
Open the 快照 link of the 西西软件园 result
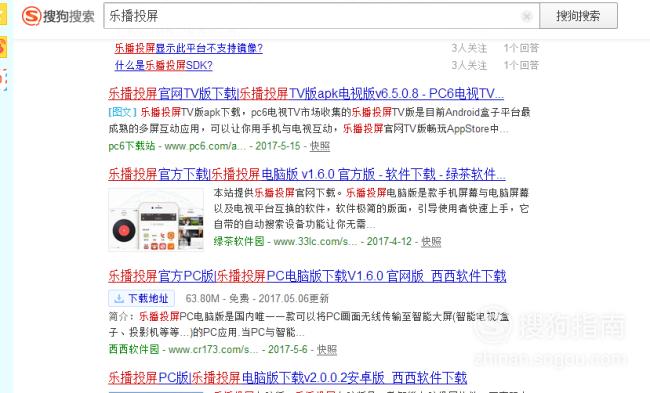click(x=327, y=349)
